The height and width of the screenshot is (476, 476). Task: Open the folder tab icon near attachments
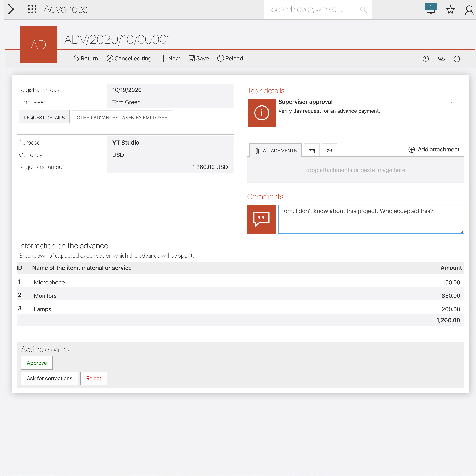(329, 151)
